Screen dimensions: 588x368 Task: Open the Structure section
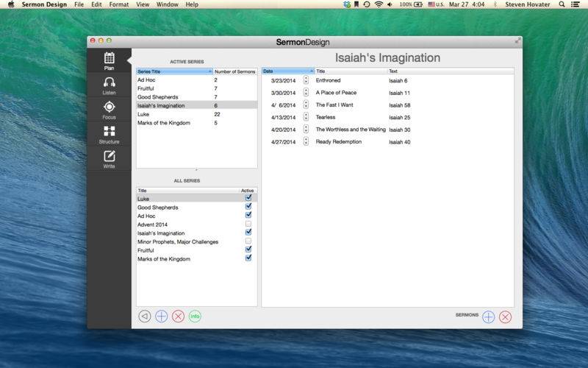coord(109,135)
